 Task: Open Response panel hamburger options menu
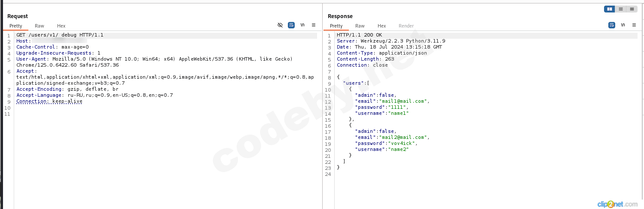[x=634, y=25]
